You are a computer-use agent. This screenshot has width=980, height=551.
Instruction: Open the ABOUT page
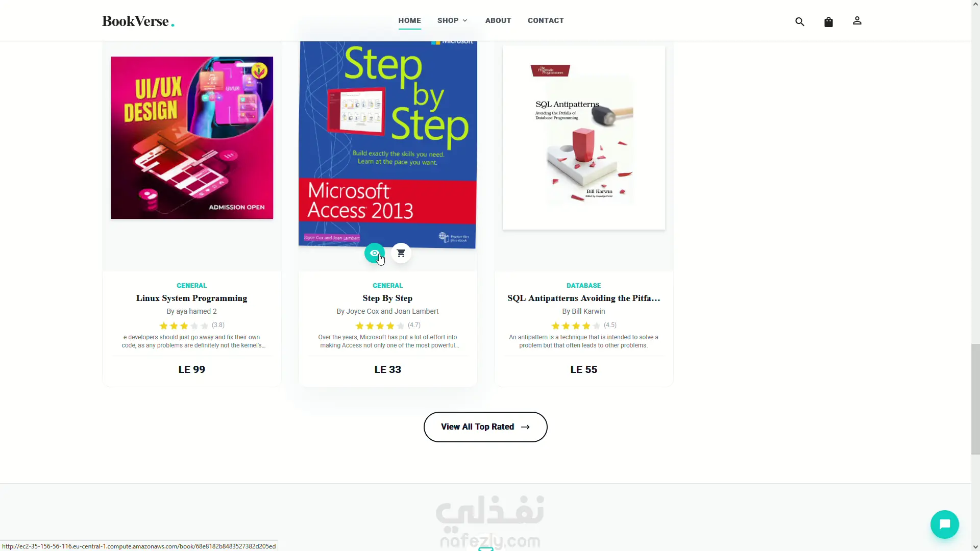(498, 20)
